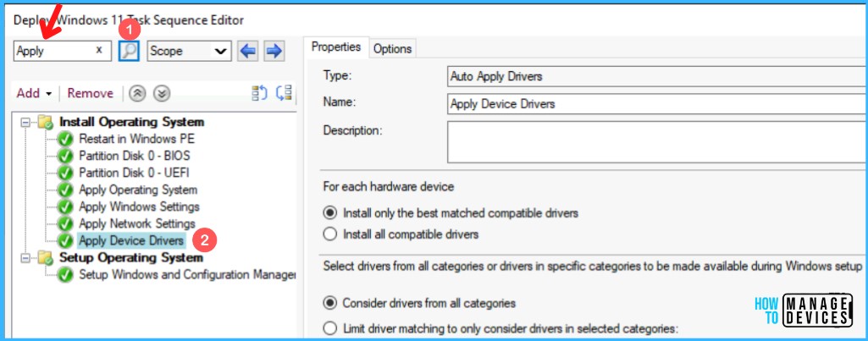Select Partition Disk 0 - UEFI step
Image resolution: width=868 pixels, height=341 pixels.
pyautogui.click(x=134, y=173)
